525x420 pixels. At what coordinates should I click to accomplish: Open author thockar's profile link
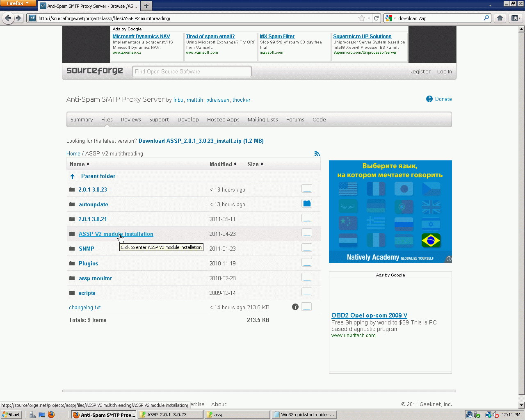pyautogui.click(x=241, y=100)
